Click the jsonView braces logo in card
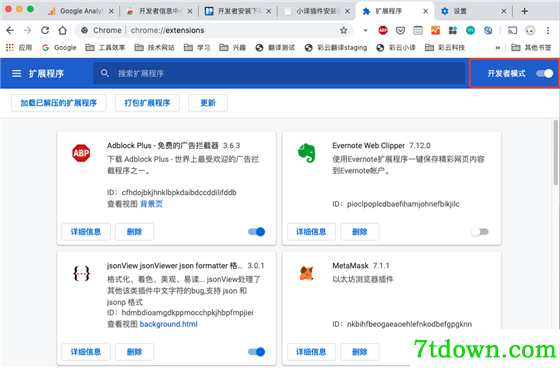The height and width of the screenshot is (368, 560). click(x=81, y=274)
